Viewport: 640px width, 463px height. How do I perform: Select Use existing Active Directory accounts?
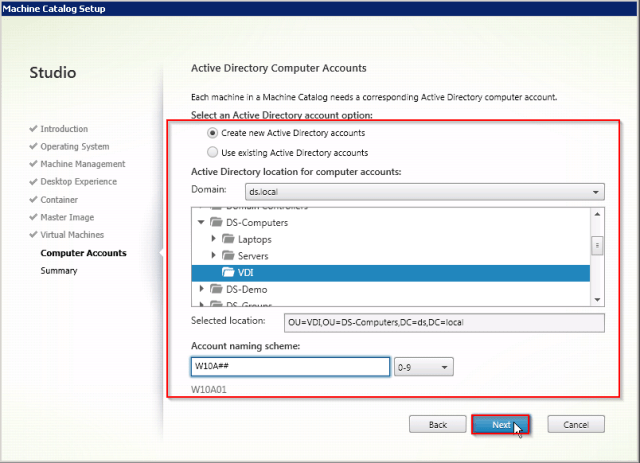click(x=211, y=153)
